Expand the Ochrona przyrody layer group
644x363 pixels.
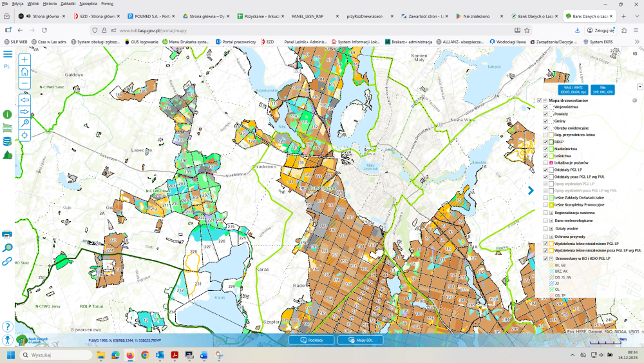552,237
